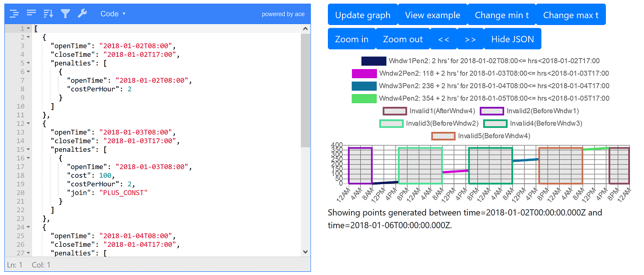Click Change min t button
644x275 pixels.
click(501, 15)
